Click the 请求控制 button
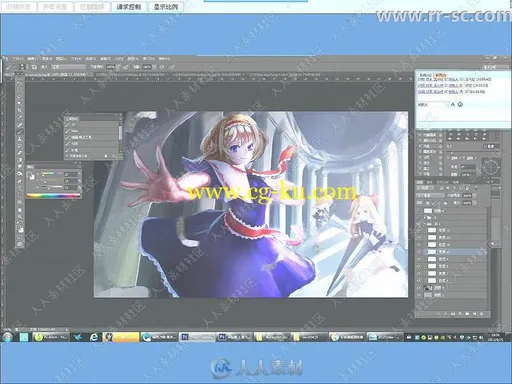 (129, 7)
